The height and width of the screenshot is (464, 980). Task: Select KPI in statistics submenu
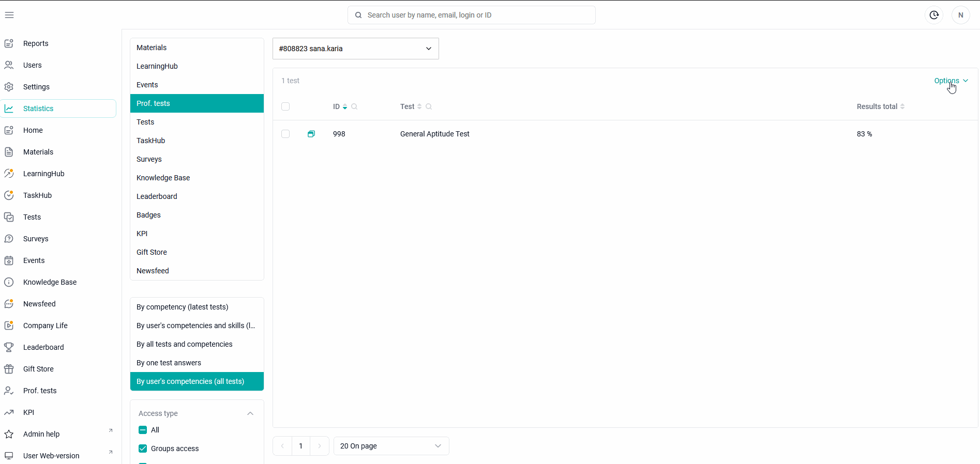[x=197, y=234]
